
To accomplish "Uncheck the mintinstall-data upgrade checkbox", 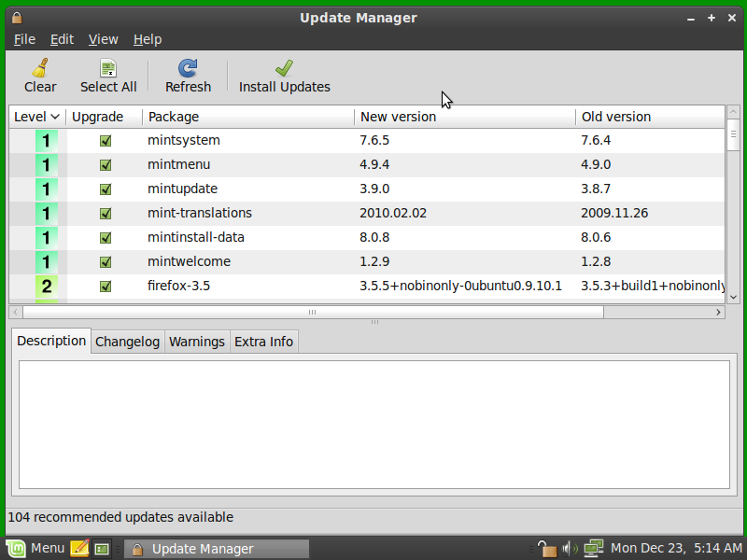I will coord(106,238).
